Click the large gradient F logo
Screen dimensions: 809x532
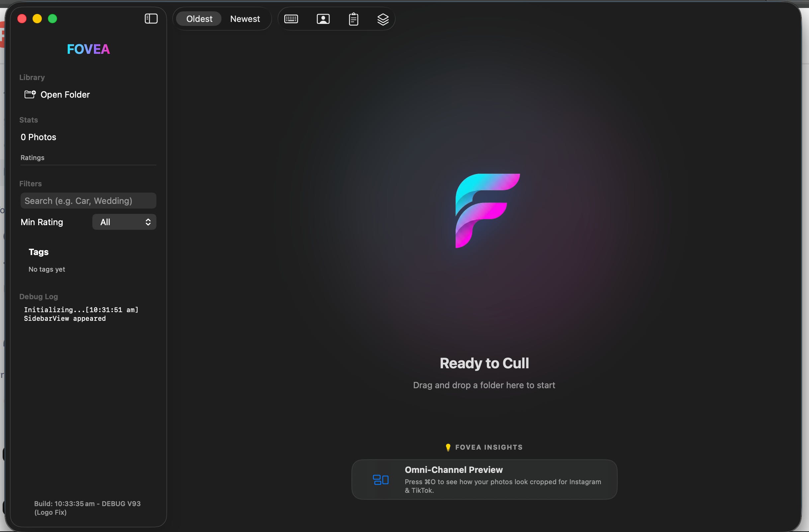[x=487, y=211]
